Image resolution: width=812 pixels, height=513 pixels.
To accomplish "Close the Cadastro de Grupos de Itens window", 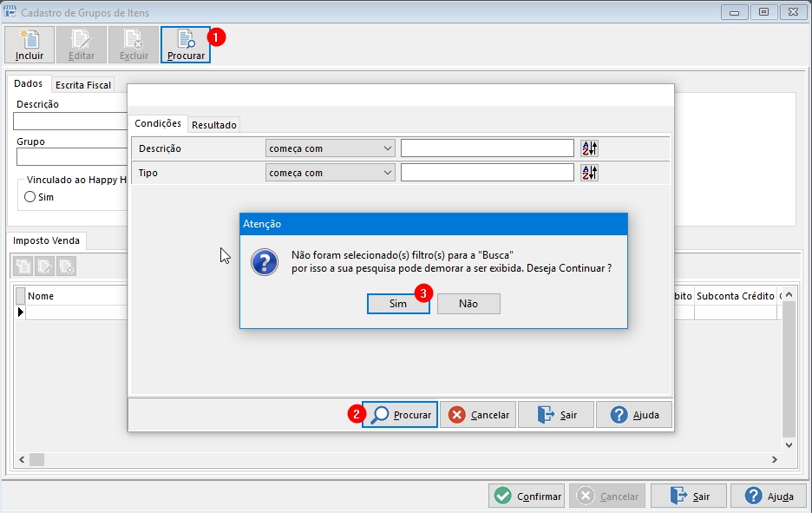I will pyautogui.click(x=793, y=12).
